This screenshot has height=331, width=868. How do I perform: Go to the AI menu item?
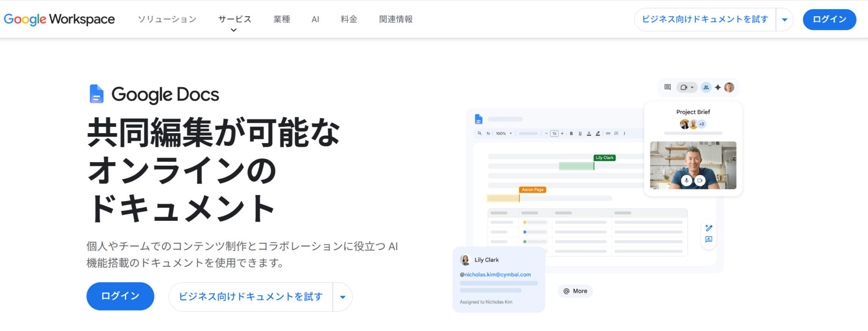(x=316, y=19)
